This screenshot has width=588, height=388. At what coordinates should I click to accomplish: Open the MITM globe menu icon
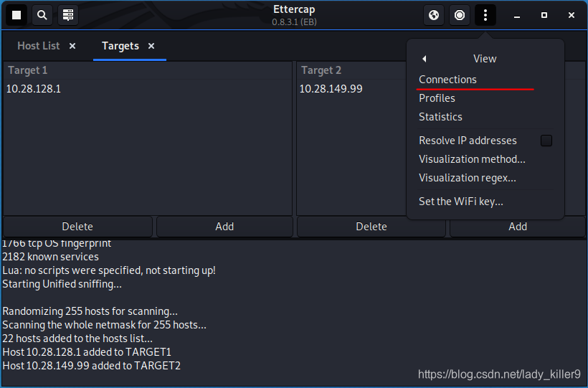(x=434, y=15)
